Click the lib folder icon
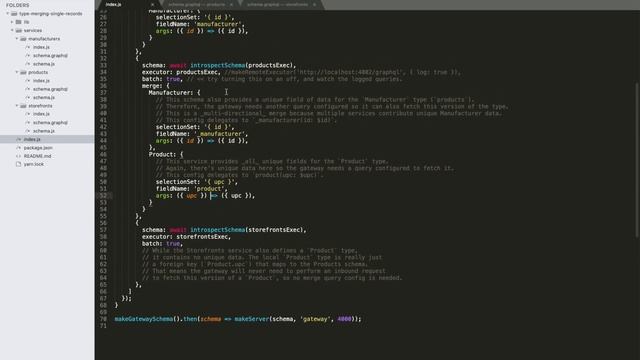This screenshot has height=360, width=640. click(x=18, y=22)
